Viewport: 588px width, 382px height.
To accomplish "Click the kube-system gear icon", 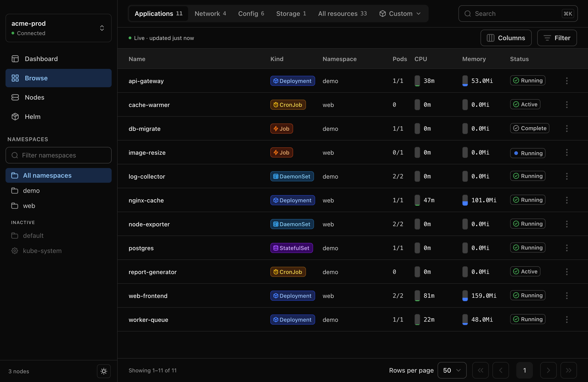I will click(14, 251).
